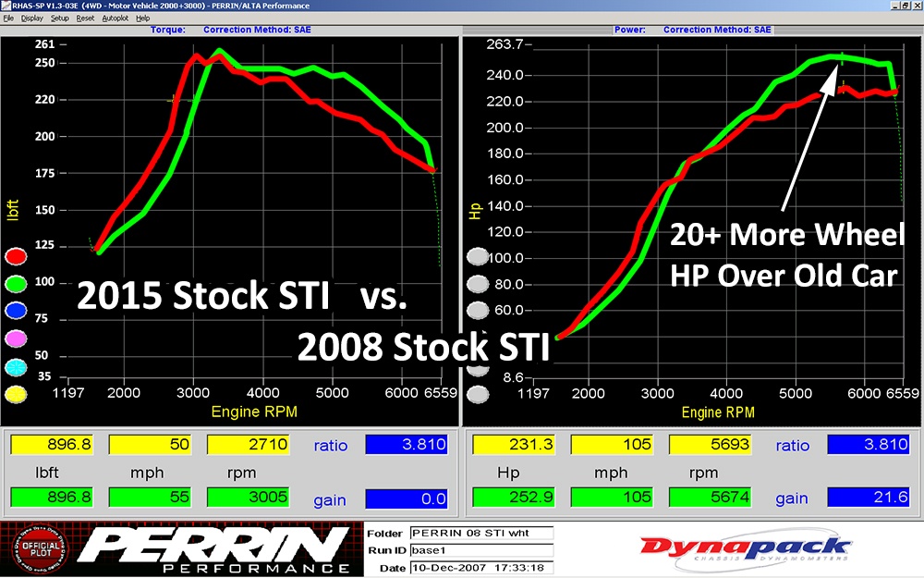
Task: Click the yellow rpm value 5693
Action: 710,444
